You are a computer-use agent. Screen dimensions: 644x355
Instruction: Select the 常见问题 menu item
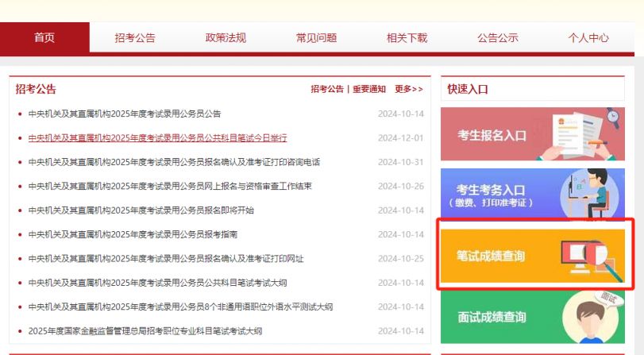(316, 37)
